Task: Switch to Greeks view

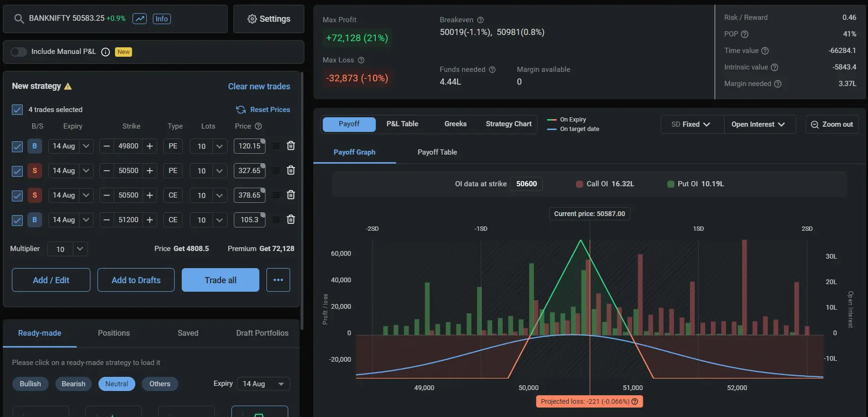Action: (455, 124)
